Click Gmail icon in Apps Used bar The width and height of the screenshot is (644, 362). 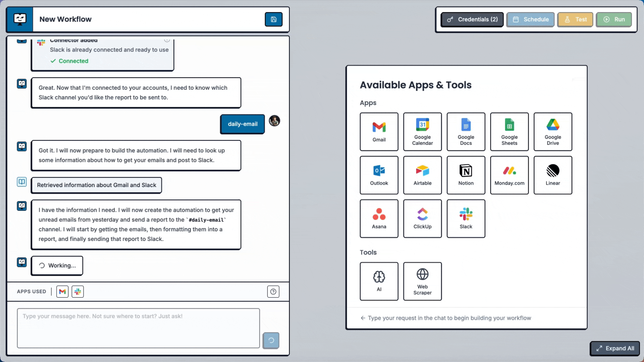(62, 292)
